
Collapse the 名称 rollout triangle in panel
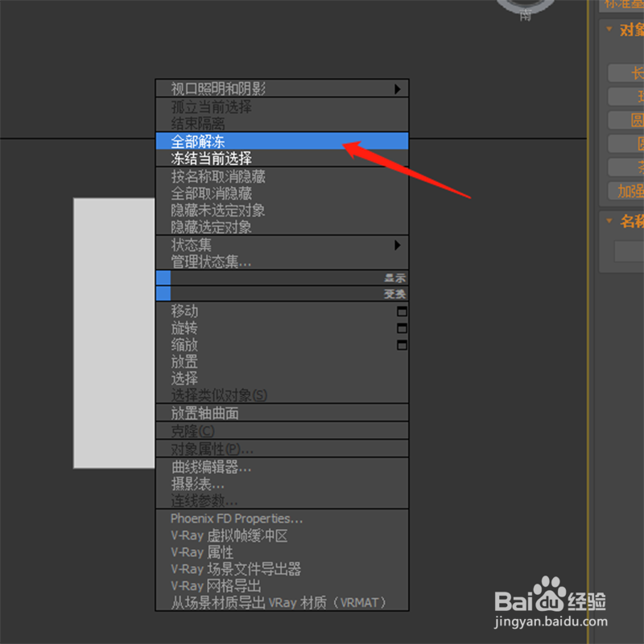pyautogui.click(x=609, y=221)
